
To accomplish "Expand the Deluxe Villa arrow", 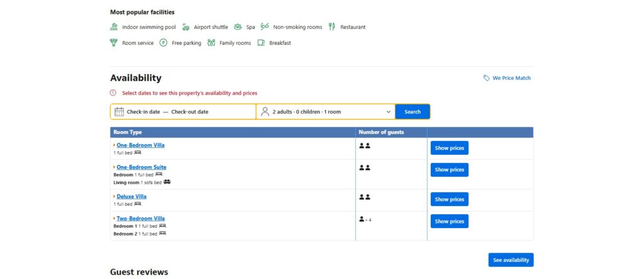I will tap(114, 196).
